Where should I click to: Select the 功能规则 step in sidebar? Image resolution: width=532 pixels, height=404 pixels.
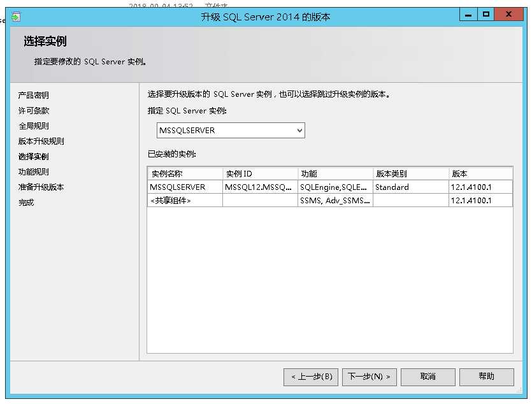(34, 172)
